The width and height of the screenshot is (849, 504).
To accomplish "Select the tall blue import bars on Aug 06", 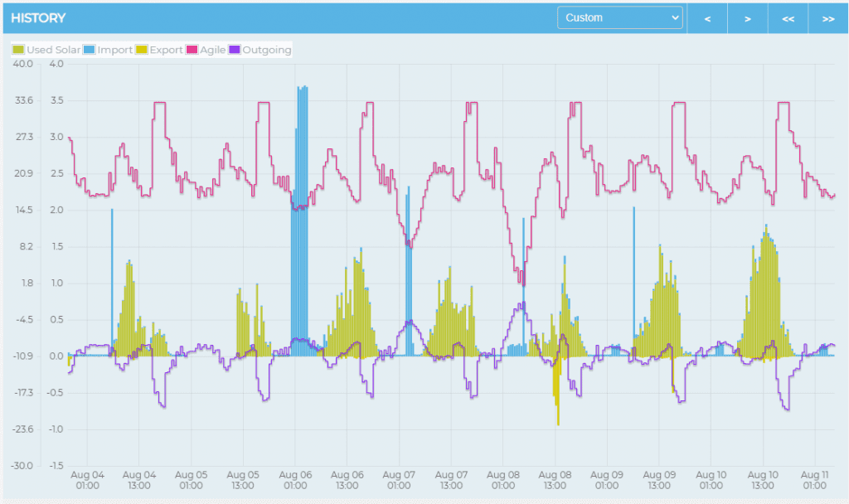I will (300, 207).
